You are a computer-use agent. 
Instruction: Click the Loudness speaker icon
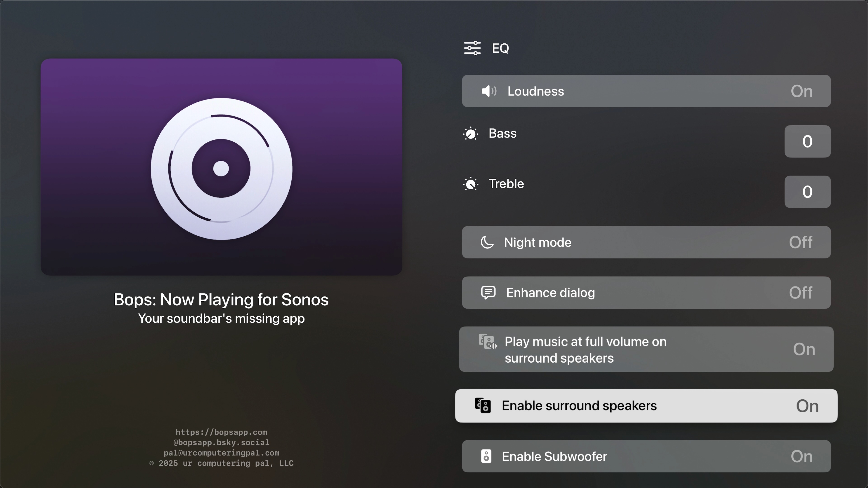[x=489, y=91]
